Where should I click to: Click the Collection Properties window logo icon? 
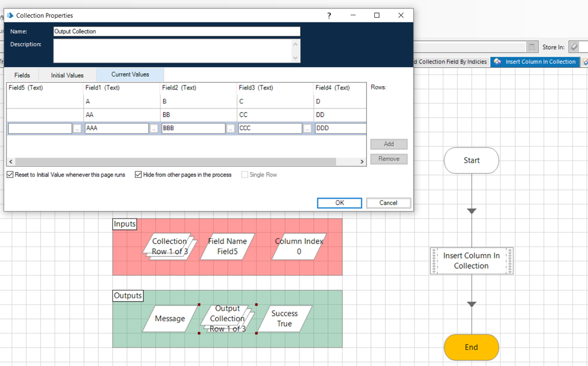pyautogui.click(x=10, y=15)
